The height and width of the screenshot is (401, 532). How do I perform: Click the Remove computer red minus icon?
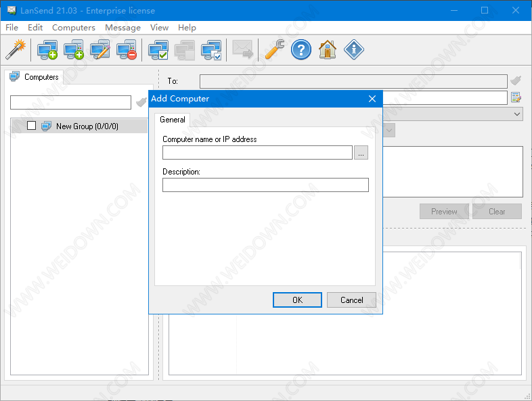pos(127,49)
